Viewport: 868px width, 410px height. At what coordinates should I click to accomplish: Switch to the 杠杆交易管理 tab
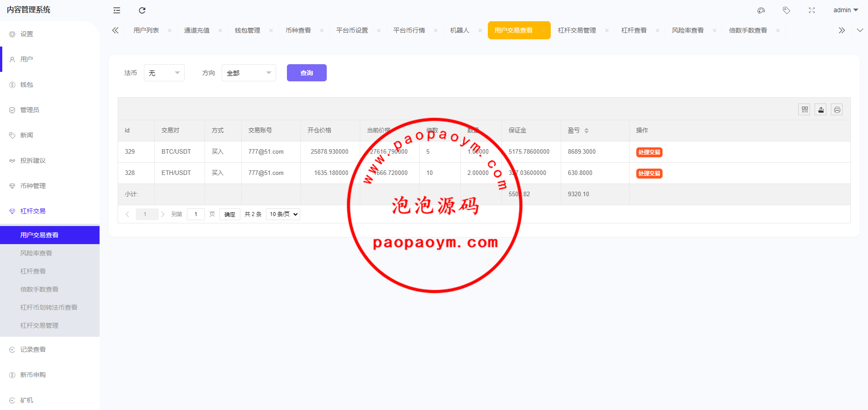tap(577, 30)
